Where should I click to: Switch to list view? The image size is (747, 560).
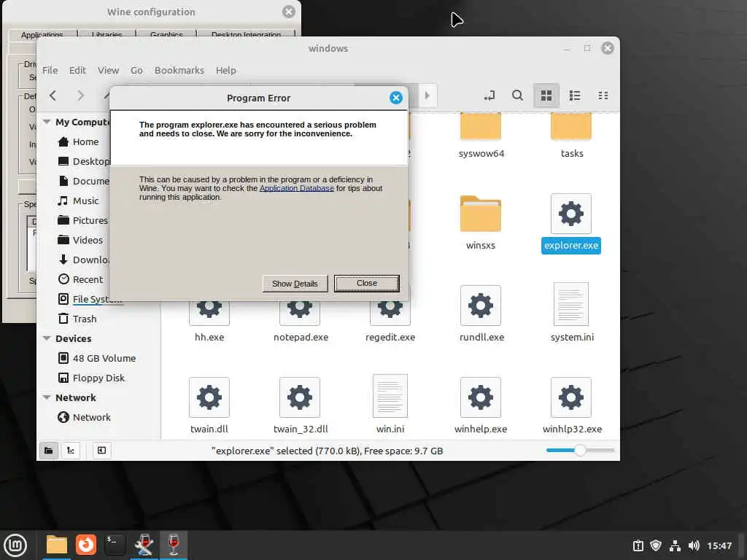click(x=575, y=96)
